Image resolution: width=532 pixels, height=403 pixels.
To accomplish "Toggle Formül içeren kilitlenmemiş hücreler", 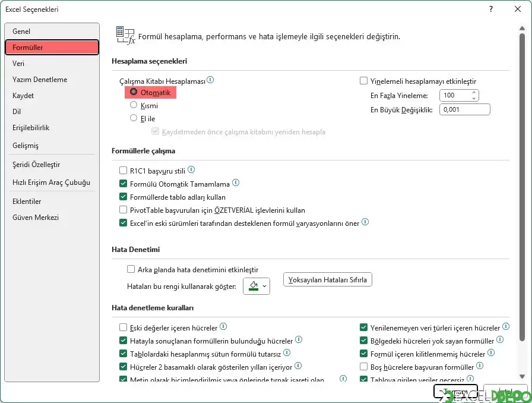I will [364, 354].
